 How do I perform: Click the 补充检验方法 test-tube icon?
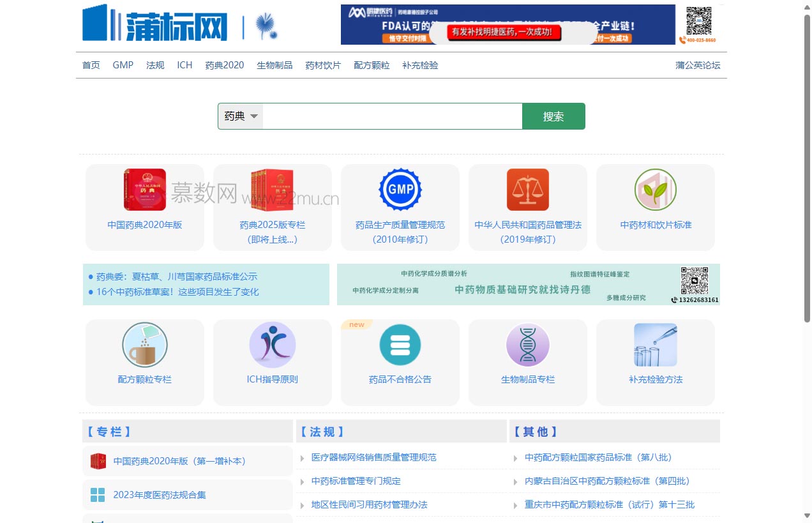click(x=655, y=344)
